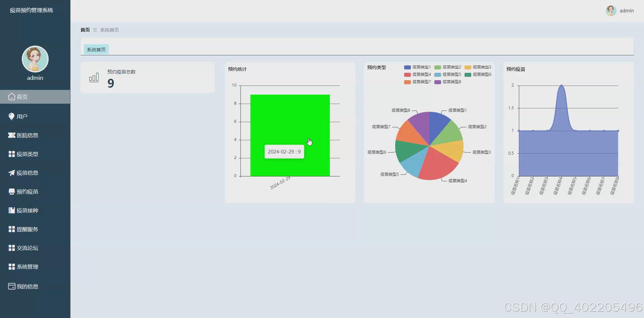Click the 首页 breadcrumb link
The width and height of the screenshot is (644, 318).
tap(85, 30)
